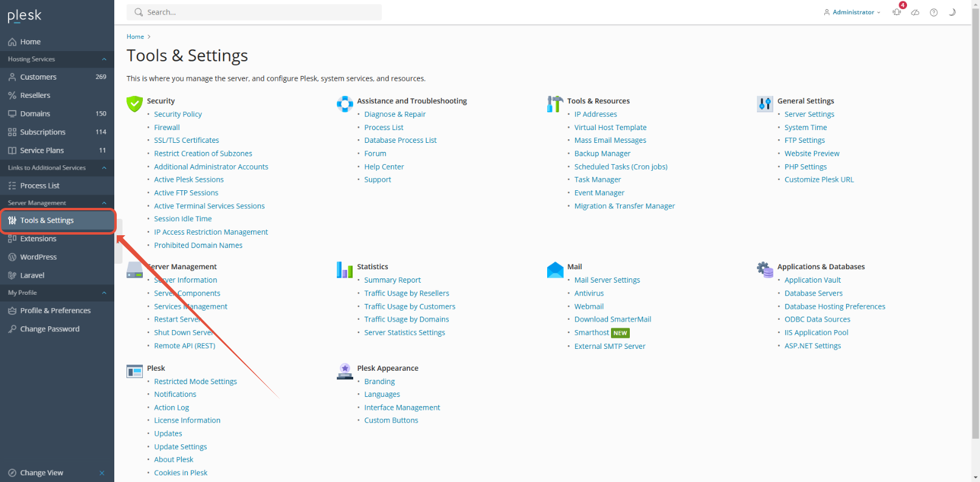Viewport: 980px width, 482px height.
Task: Click the General Settings sliders icon
Action: pyautogui.click(x=765, y=104)
